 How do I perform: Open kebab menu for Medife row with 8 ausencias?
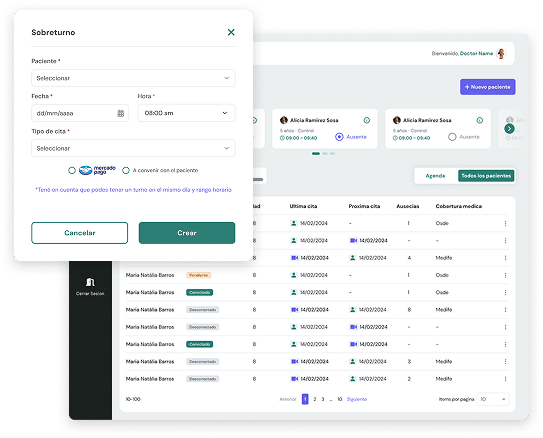tap(505, 310)
